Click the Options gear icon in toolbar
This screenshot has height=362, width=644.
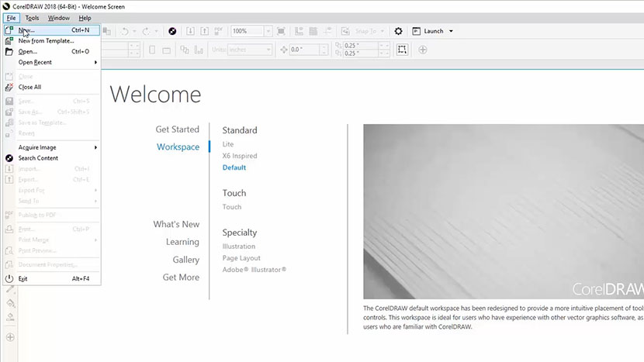(399, 31)
